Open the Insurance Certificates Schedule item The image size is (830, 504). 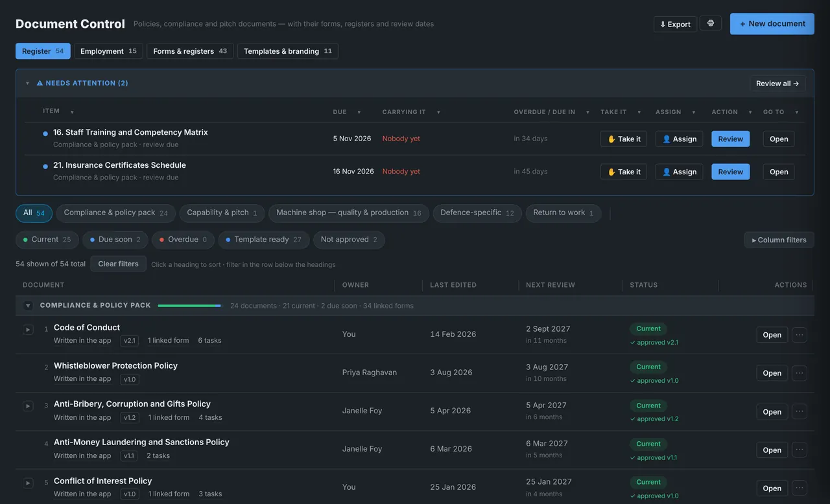[779, 172]
